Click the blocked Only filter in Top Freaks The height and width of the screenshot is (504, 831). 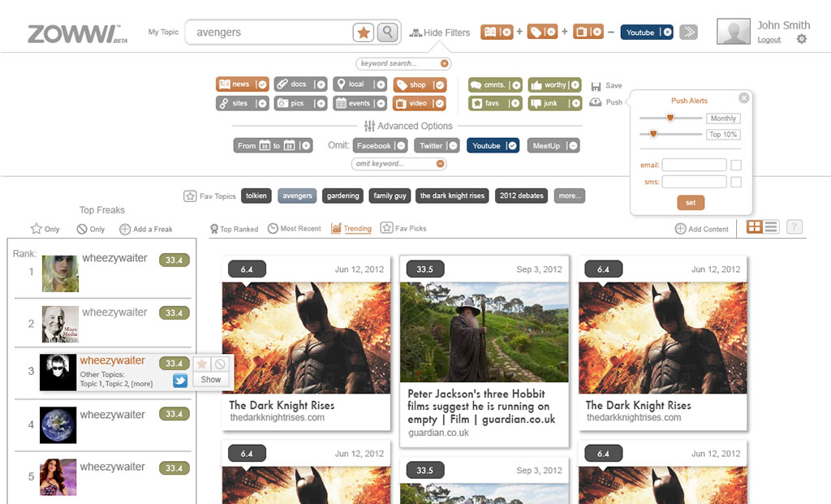(x=91, y=229)
